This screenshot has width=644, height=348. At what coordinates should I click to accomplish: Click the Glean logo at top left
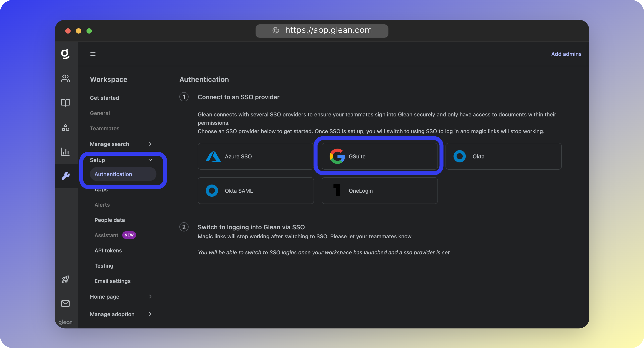(x=66, y=54)
